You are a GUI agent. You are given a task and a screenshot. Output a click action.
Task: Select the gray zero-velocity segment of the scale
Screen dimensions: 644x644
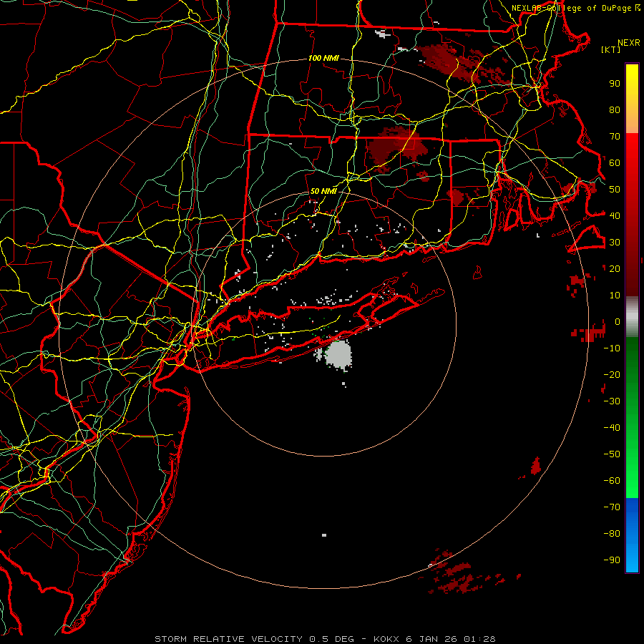click(632, 316)
